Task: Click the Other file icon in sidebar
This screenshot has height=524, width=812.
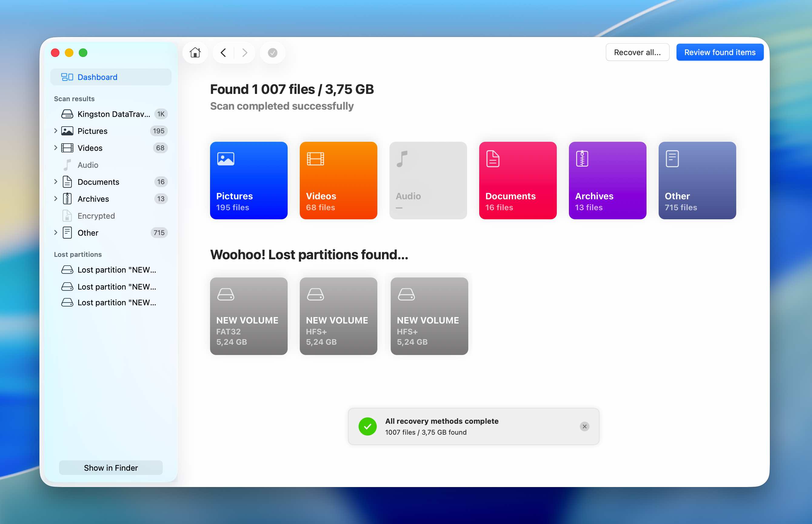Action: point(67,233)
